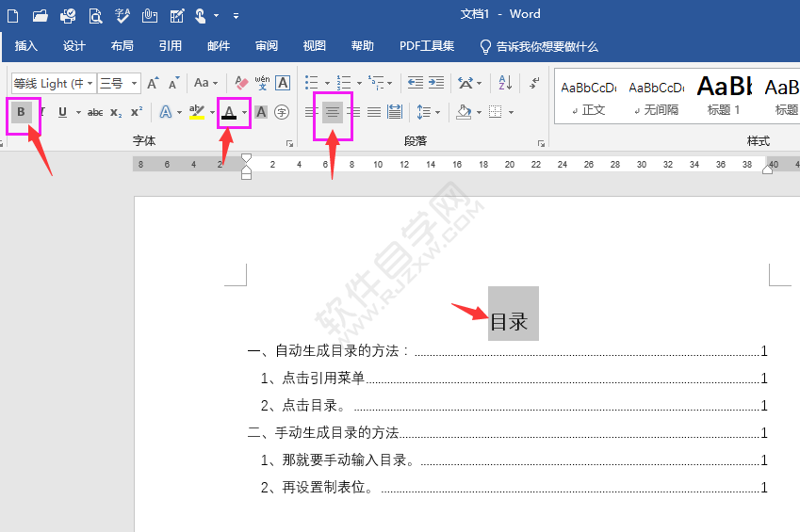The image size is (800, 532).
Task: Apply yellow text highlight color
Action: point(197,112)
